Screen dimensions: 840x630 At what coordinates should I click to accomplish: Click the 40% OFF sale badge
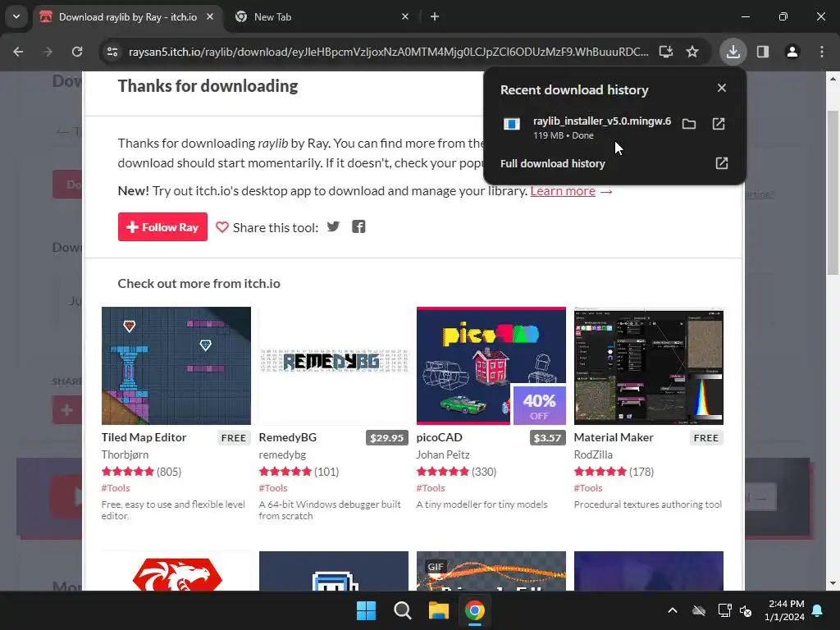coord(540,405)
